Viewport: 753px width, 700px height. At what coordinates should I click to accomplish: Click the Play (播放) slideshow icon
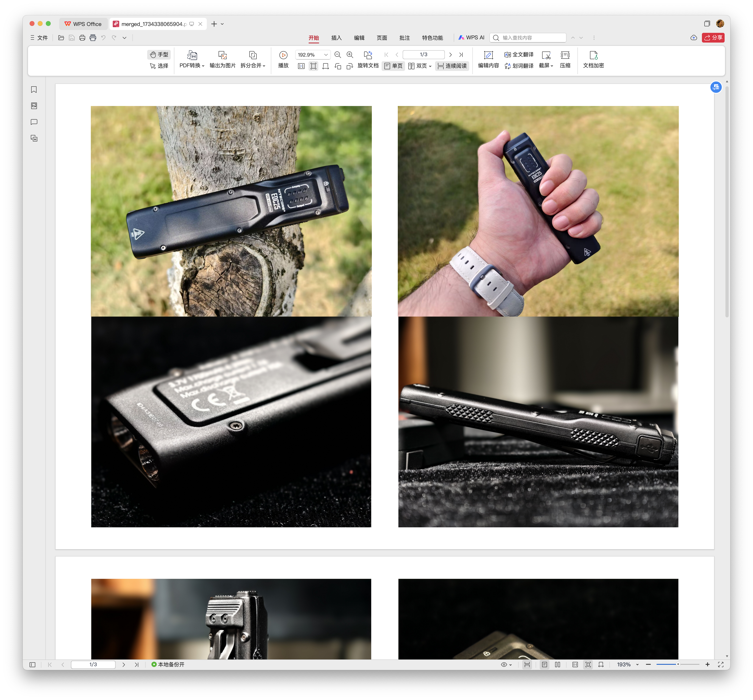(x=283, y=55)
